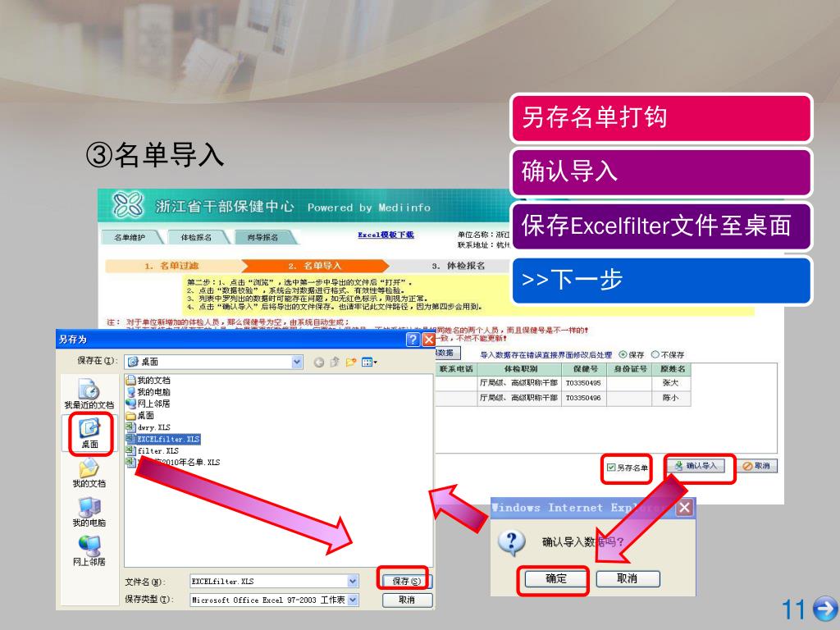This screenshot has width=840, height=630.
Task: Click the purple 确认导入 slide banner
Action: (x=661, y=172)
